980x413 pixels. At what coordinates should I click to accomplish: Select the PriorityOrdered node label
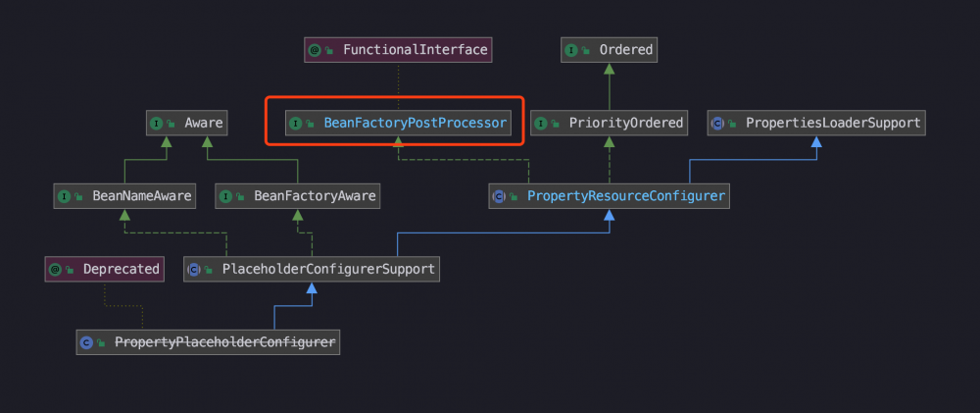pyautogui.click(x=623, y=124)
